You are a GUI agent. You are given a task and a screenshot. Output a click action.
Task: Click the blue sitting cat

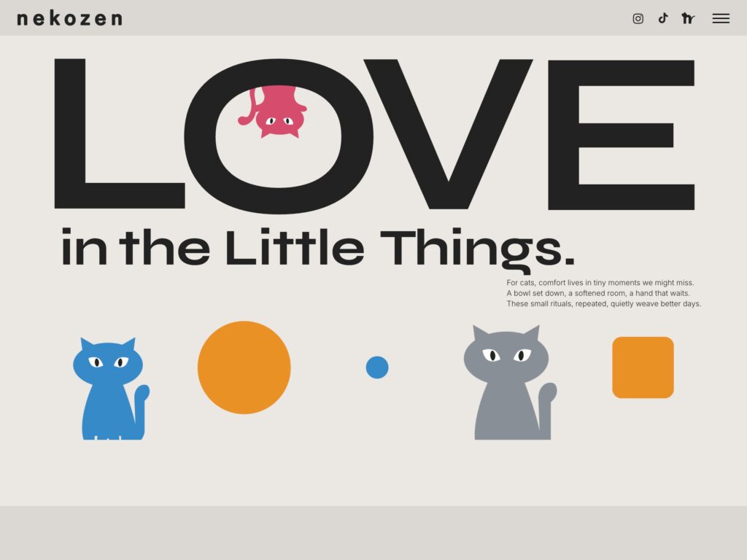coord(111,389)
